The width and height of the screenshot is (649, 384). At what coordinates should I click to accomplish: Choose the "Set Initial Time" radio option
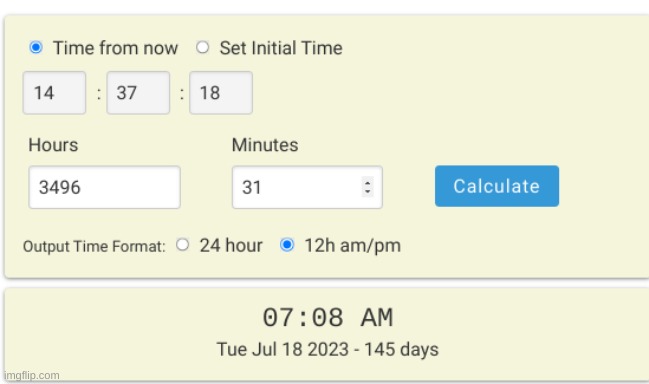(x=202, y=47)
